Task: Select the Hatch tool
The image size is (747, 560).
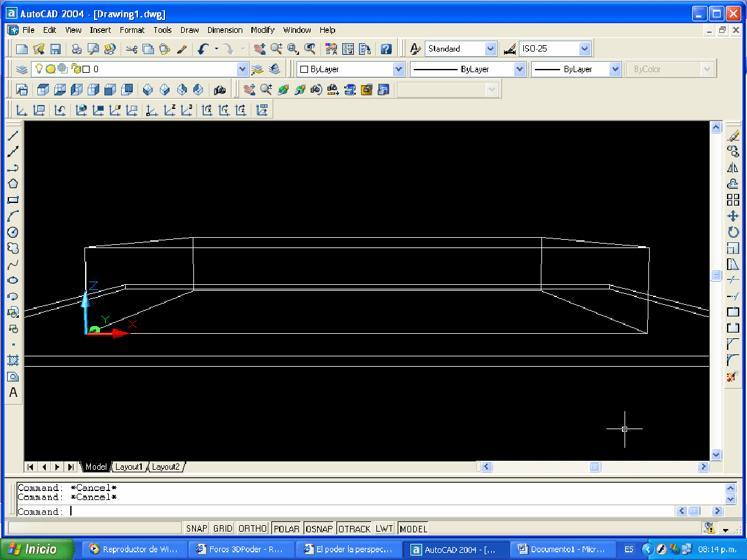Action: [13, 360]
